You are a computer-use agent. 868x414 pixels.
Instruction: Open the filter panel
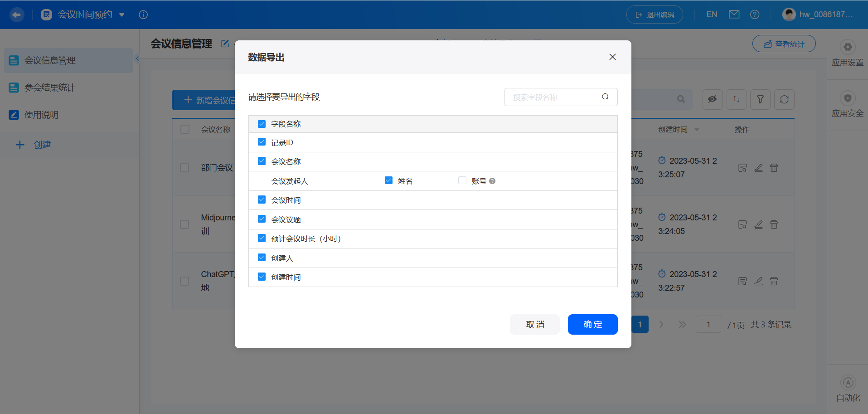click(760, 99)
